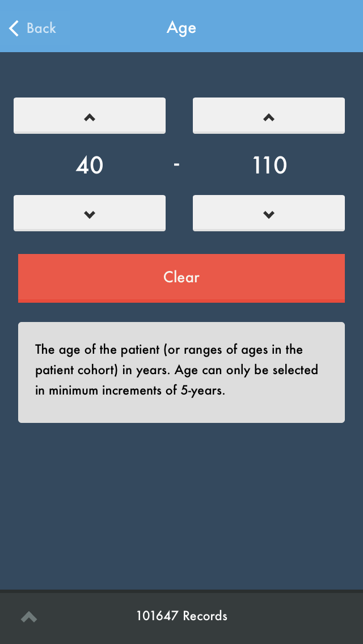Decrease the minimum age below 40

[x=90, y=213]
